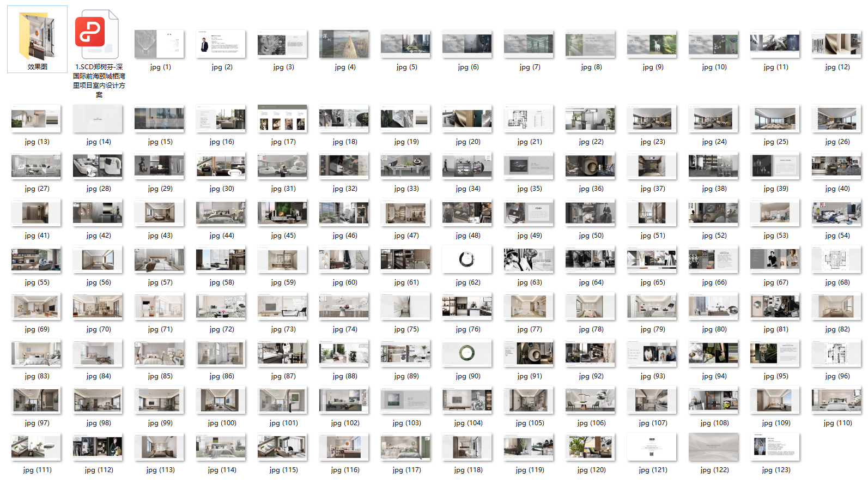Viewport: 868px width, 483px height.
Task: Click the jpg (33) image
Action: 406,166
